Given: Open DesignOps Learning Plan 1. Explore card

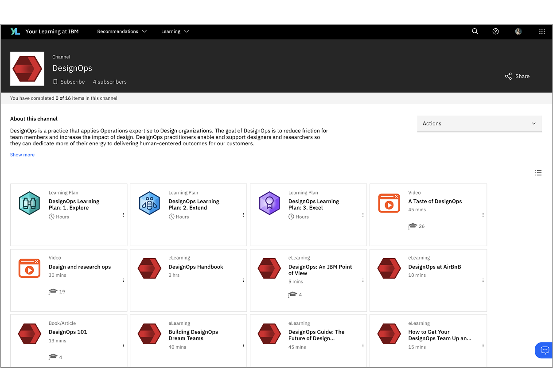Looking at the screenshot, I should [69, 215].
